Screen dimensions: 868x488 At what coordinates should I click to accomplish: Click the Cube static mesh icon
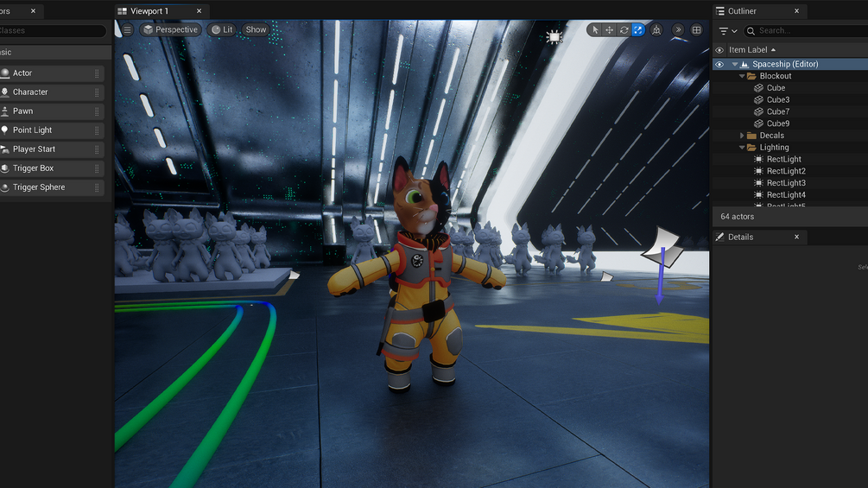pos(758,88)
